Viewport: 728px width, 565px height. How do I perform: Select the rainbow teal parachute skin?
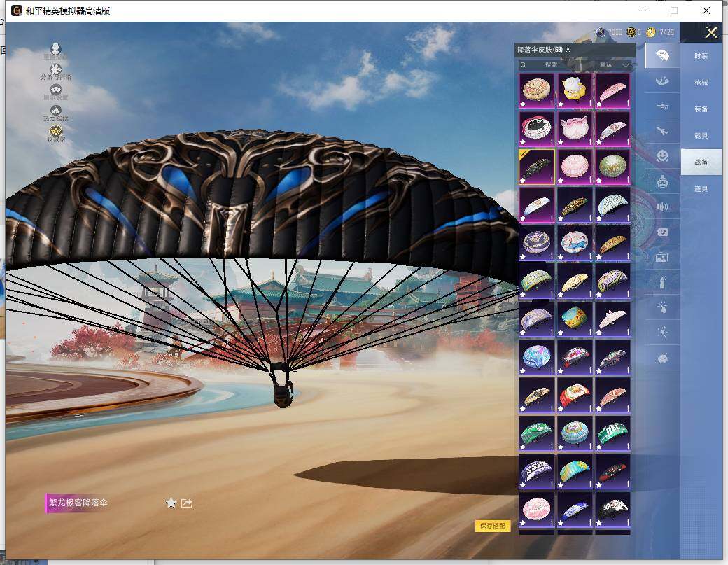(575, 471)
